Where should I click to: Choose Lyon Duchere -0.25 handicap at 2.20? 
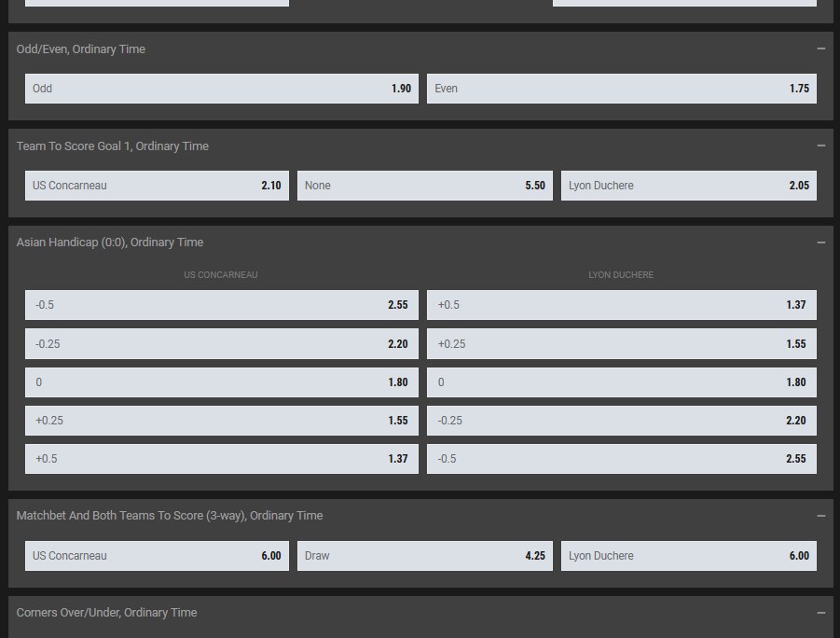tap(622, 421)
